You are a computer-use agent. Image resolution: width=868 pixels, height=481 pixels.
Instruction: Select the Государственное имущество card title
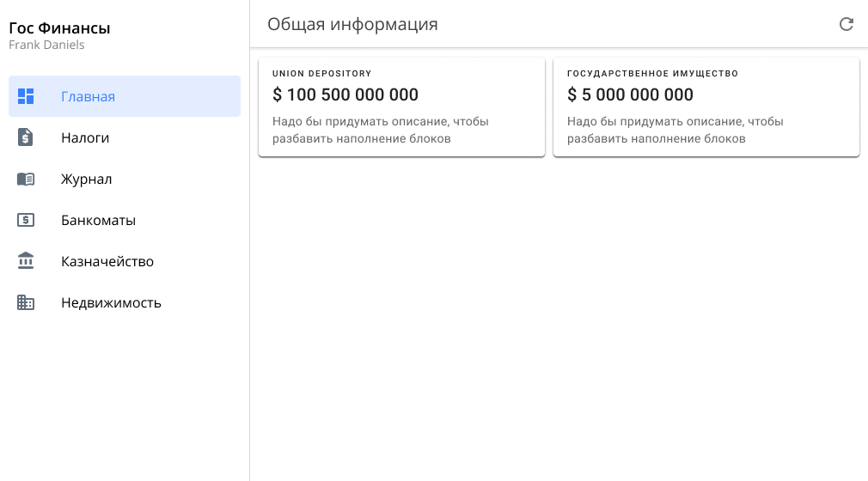652,74
